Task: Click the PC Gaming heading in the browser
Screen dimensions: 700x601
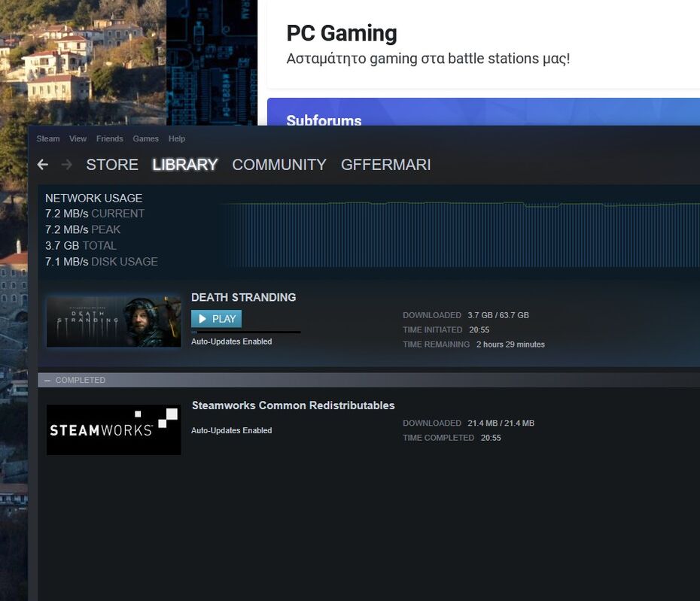Action: 342,33
